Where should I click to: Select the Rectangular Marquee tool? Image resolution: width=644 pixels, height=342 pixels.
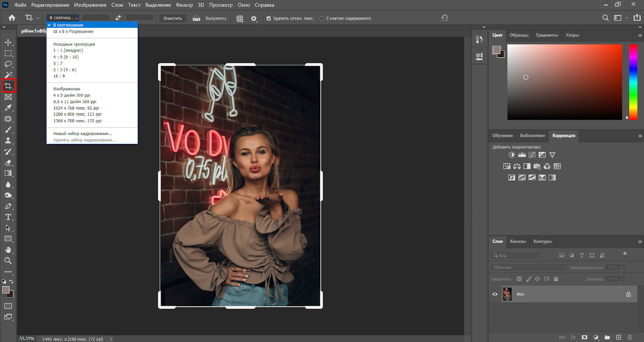[x=8, y=53]
